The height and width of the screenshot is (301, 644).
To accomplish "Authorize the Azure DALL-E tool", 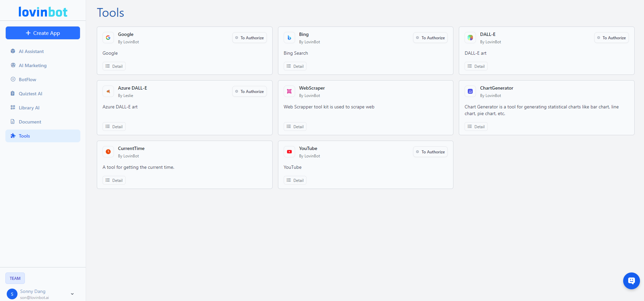I will pos(249,91).
